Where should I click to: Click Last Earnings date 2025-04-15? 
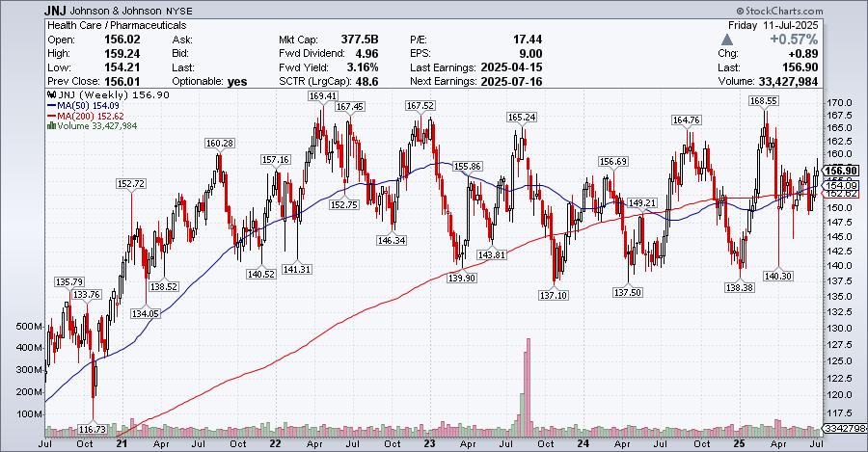(x=511, y=67)
